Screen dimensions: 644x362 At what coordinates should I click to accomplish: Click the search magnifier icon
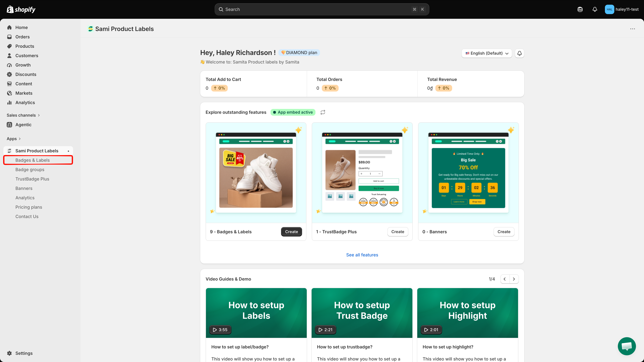point(221,9)
